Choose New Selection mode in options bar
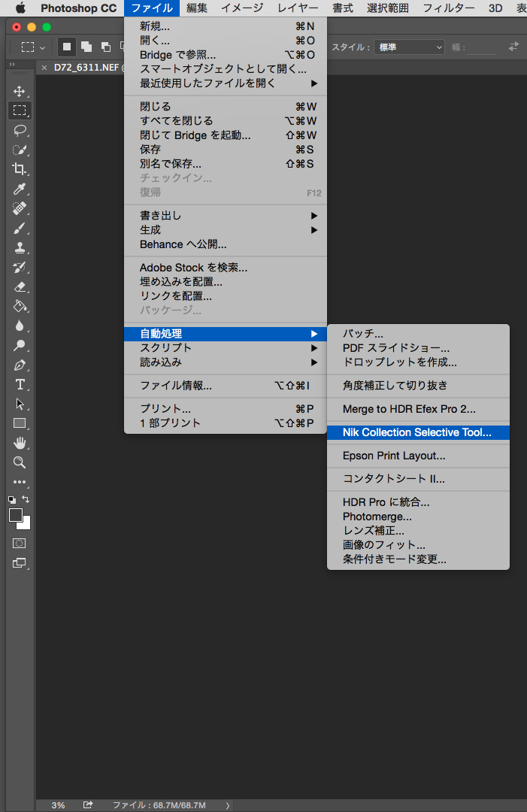The image size is (527, 812). (x=67, y=47)
